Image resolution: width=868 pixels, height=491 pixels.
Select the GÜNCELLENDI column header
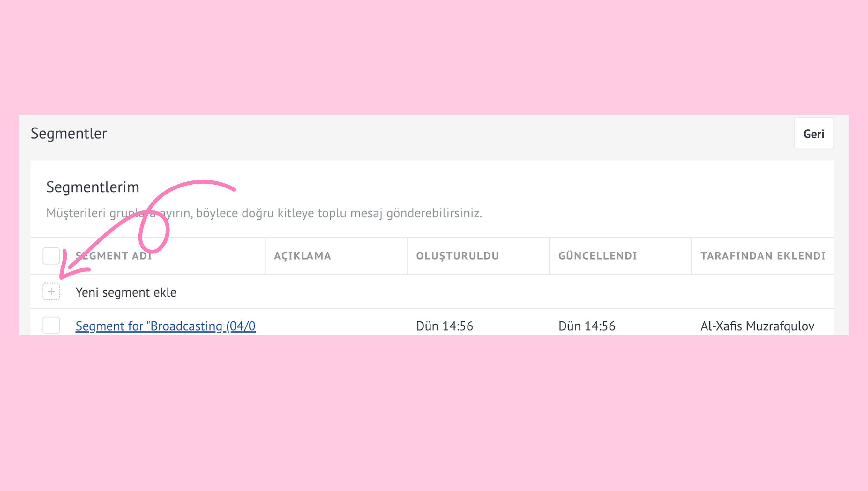(597, 256)
